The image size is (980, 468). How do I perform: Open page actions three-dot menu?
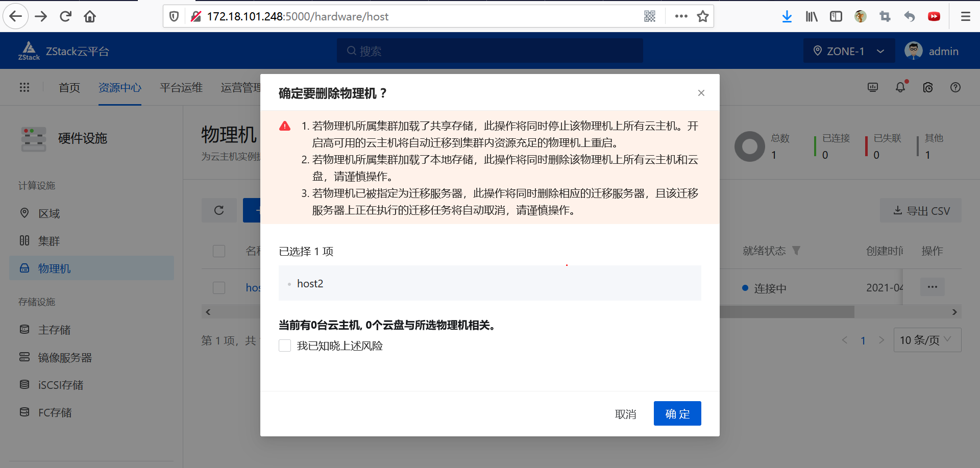pos(681,16)
